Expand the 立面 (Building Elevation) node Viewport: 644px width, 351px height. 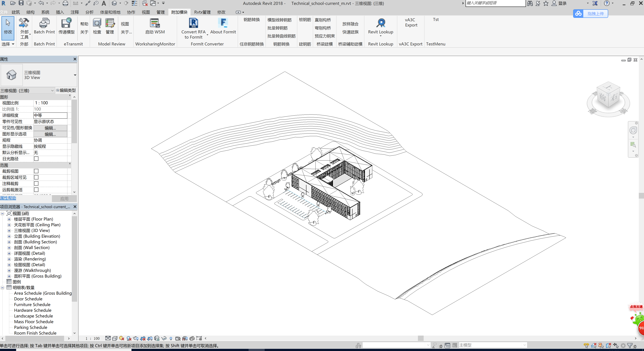(9, 236)
